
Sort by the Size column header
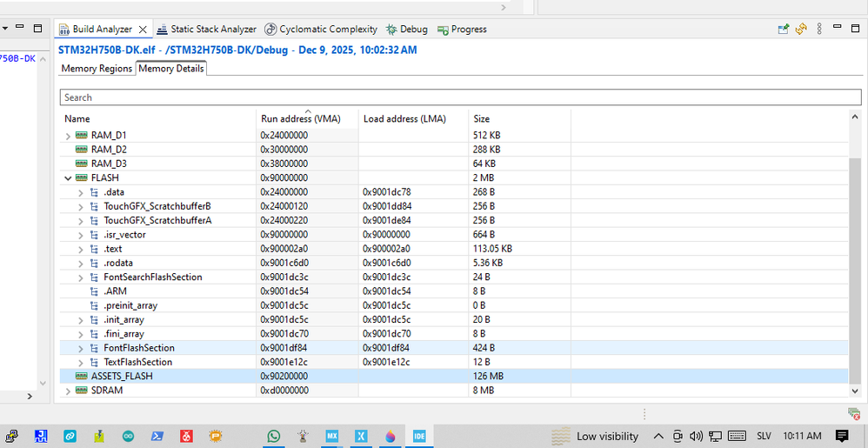point(520,118)
